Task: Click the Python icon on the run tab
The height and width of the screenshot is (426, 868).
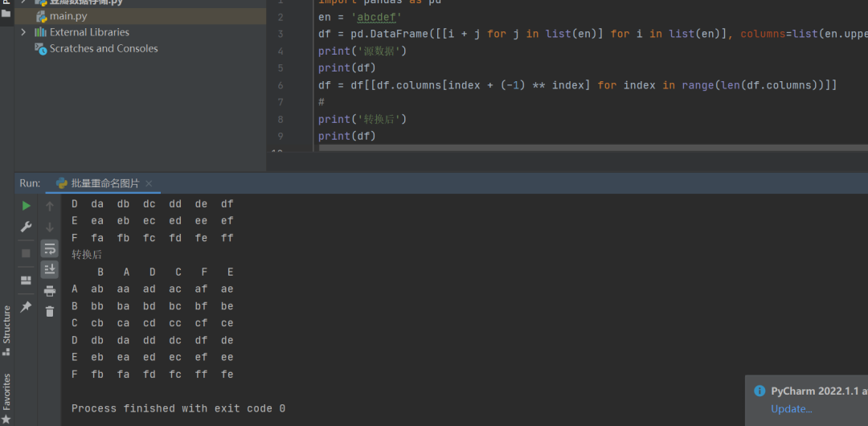Action: (62, 183)
